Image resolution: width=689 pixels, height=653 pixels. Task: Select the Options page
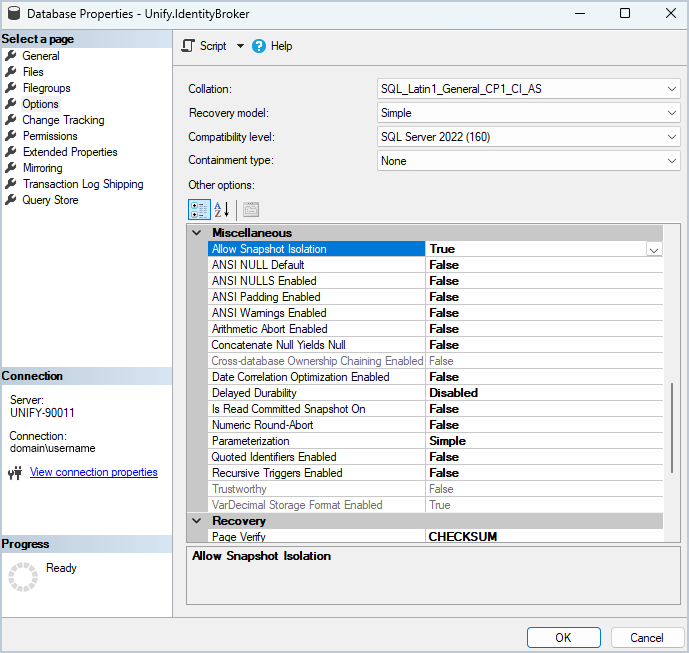click(40, 104)
